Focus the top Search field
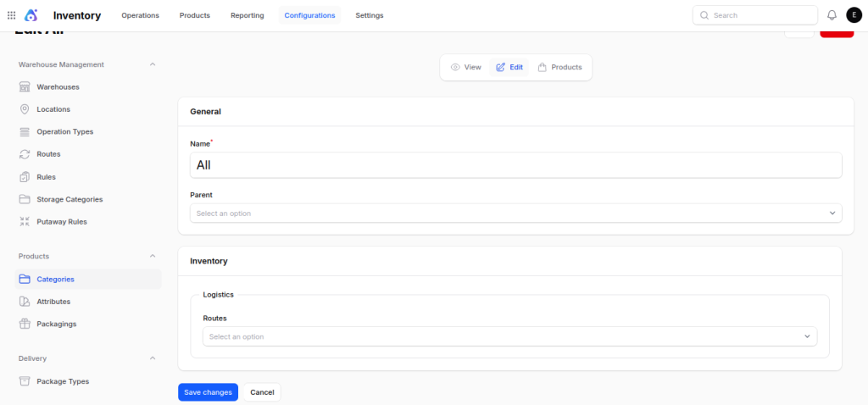The height and width of the screenshot is (405, 868). (755, 15)
